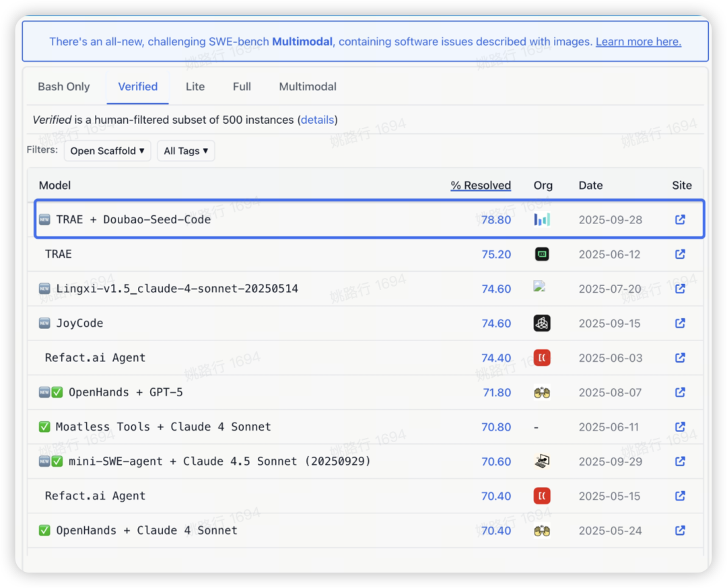Click the model name 'Moatless Tools + Claude 4 Sonnet'
The height and width of the screenshot is (588, 727).
click(163, 427)
